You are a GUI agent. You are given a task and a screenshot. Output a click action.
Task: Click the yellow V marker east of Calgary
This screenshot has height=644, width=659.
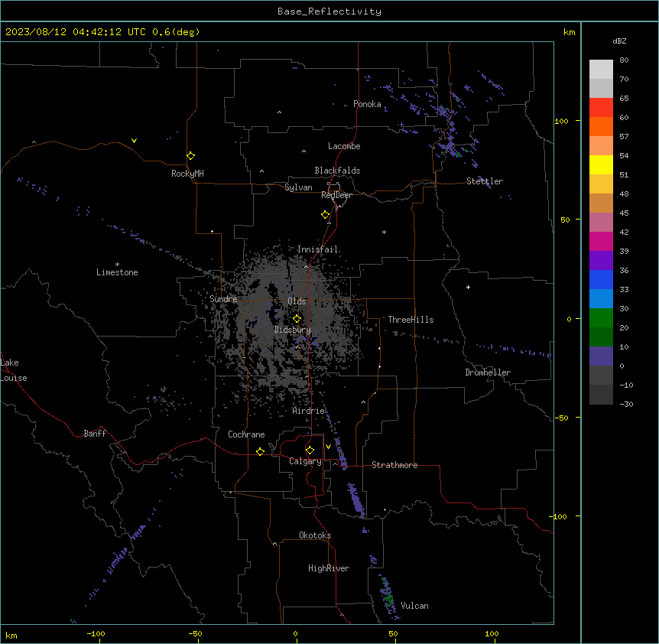[328, 446]
